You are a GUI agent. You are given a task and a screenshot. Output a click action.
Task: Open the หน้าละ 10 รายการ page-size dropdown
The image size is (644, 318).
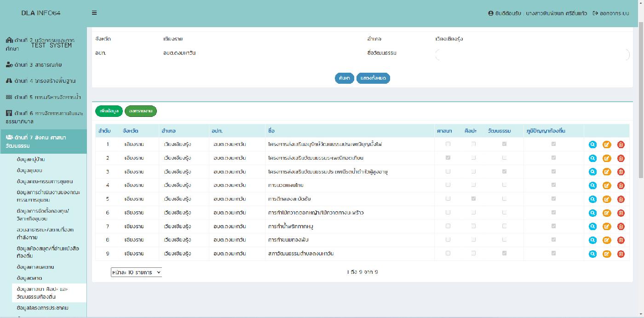[x=136, y=272]
